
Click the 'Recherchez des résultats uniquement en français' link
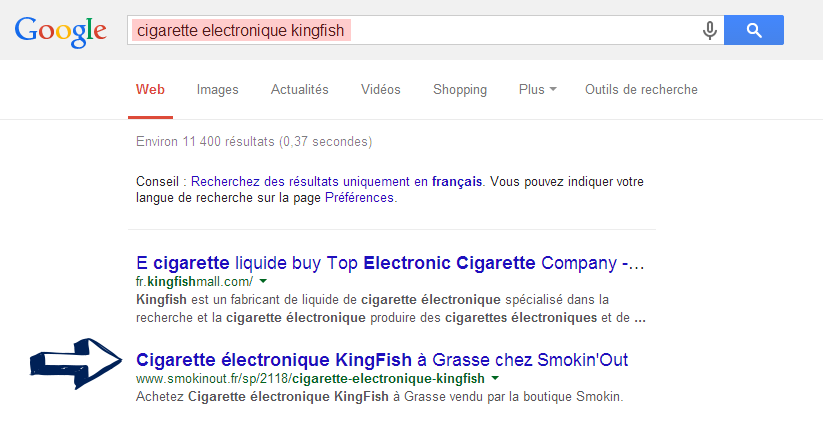coord(337,182)
